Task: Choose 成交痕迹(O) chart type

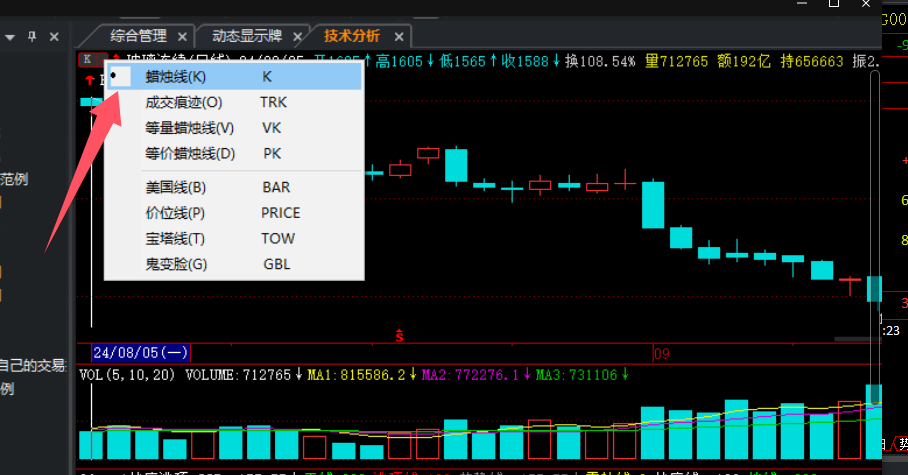Action: (x=183, y=102)
